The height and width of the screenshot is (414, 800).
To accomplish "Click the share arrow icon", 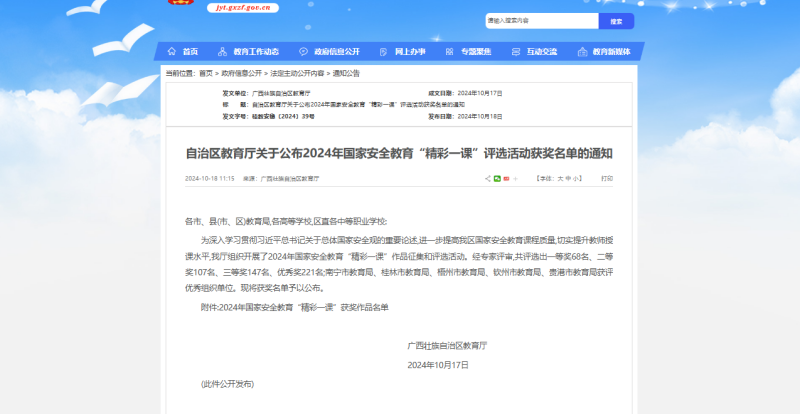I will (x=488, y=178).
